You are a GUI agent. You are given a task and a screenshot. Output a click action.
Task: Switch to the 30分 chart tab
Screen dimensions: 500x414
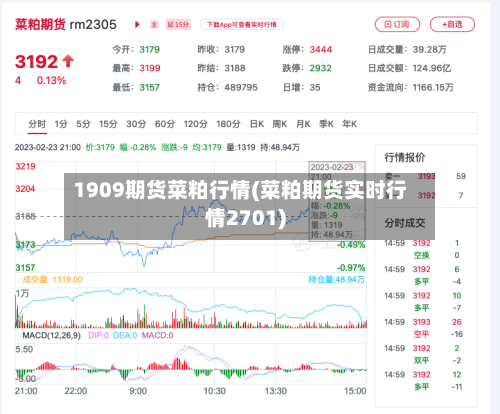[x=136, y=124]
